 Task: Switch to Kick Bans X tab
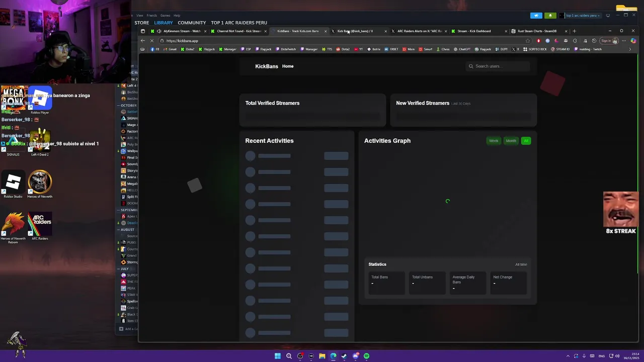coord(358,31)
